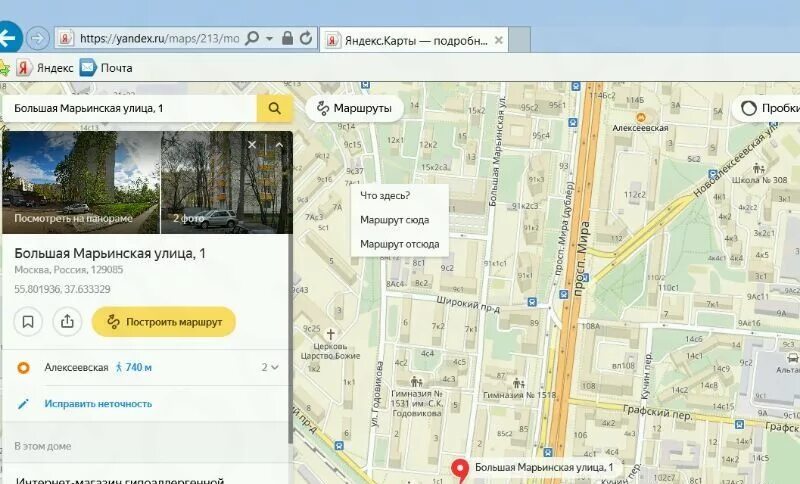
Task: Click the Большая Марьинская улица, 1 card title
Action: pyautogui.click(x=110, y=253)
